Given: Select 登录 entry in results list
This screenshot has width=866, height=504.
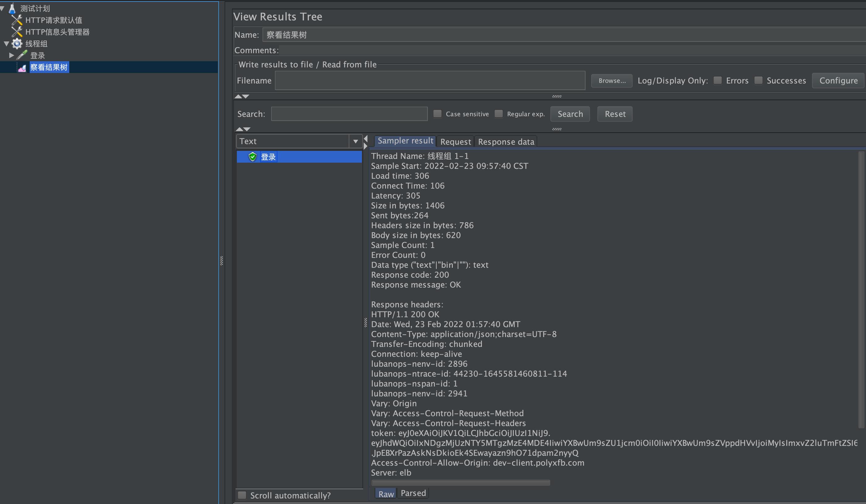Looking at the screenshot, I should pos(299,157).
